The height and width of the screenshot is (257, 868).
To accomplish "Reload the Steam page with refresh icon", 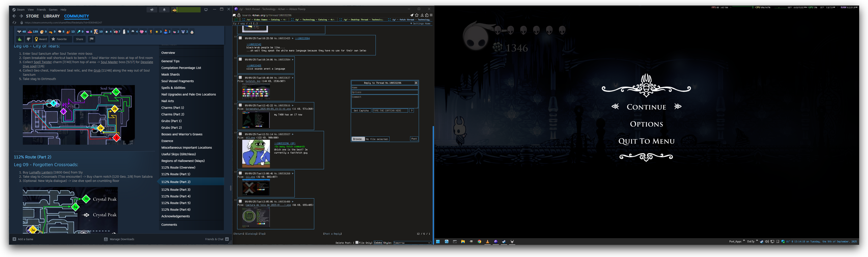I will click(x=14, y=23).
